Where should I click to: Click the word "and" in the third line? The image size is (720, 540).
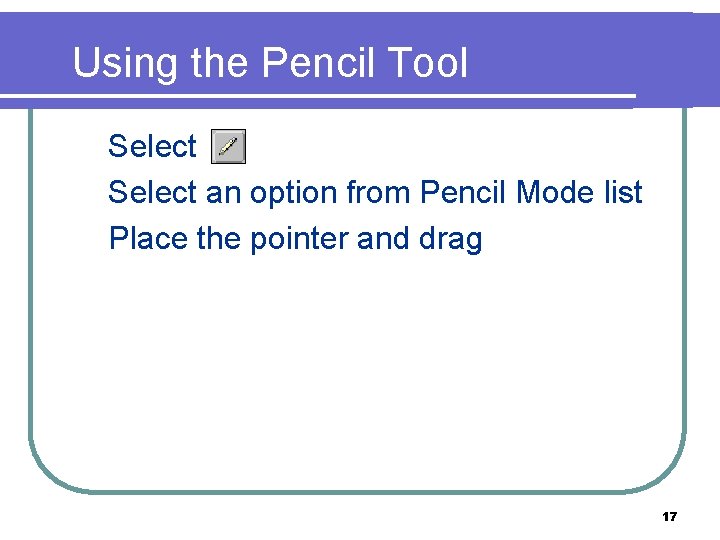pyautogui.click(x=383, y=238)
